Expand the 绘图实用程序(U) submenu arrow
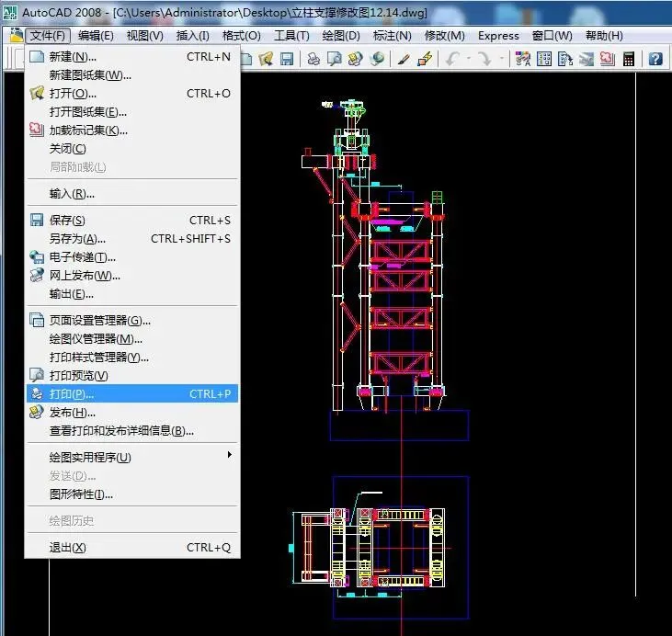672x636 pixels. click(x=230, y=455)
